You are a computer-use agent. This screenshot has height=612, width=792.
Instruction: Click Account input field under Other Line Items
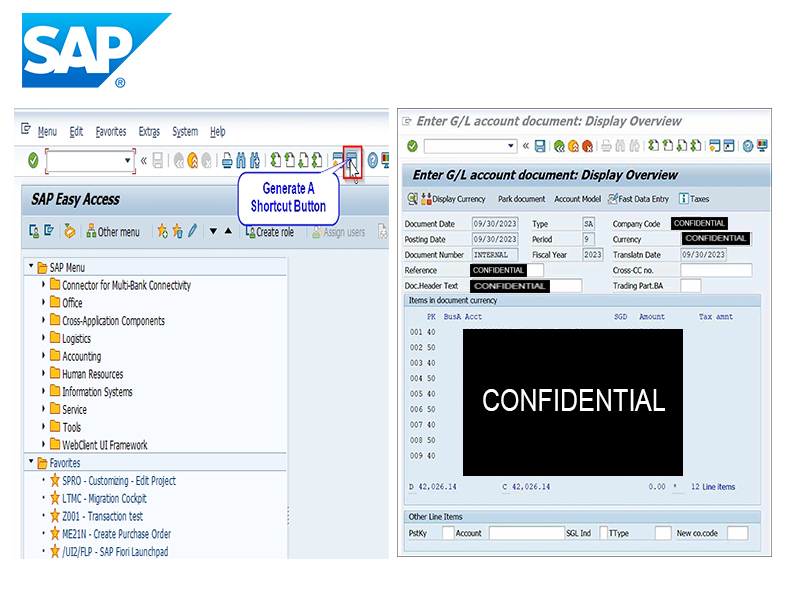(526, 533)
